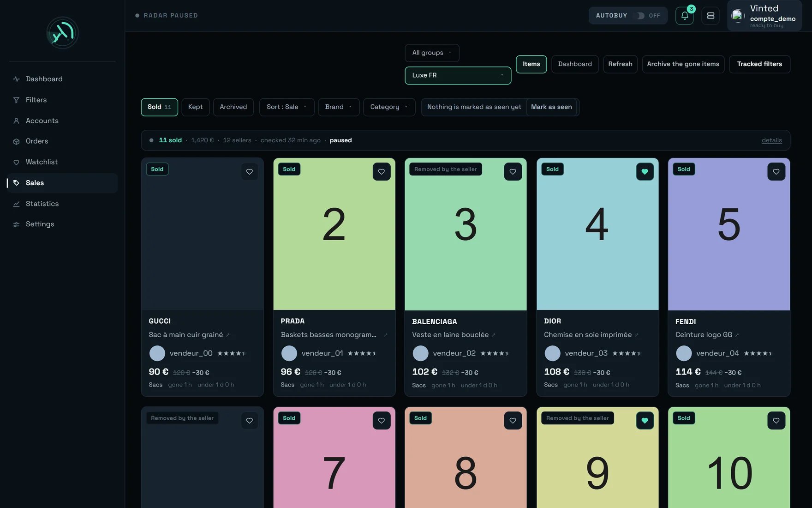Open external link for Sac à main cuir grainé
This screenshot has height=508, width=812.
(228, 335)
